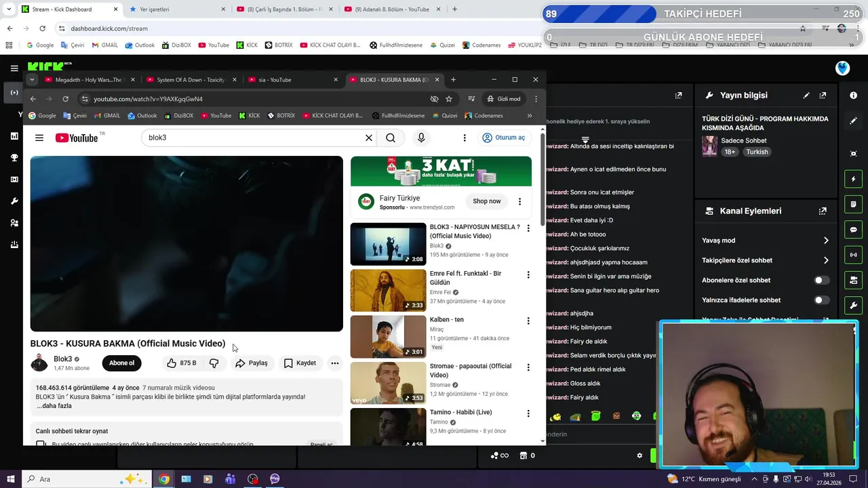Pop out the chat panel
This screenshot has height=488, width=868.
pos(678,96)
